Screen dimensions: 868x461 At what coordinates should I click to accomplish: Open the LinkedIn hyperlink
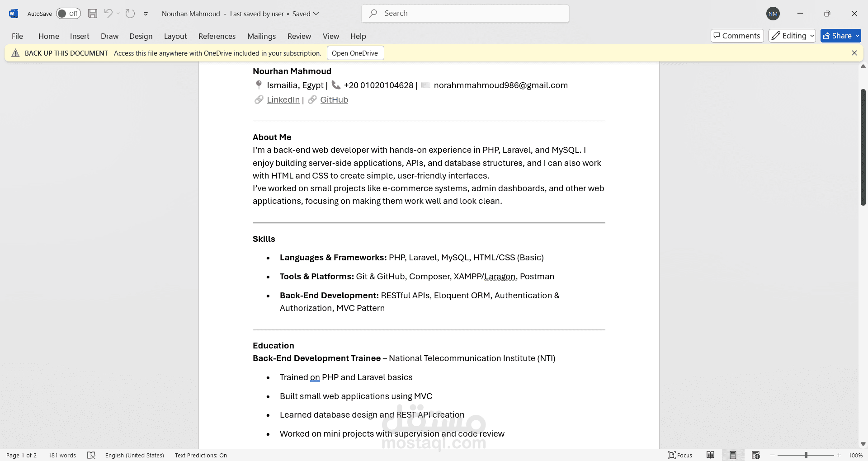pyautogui.click(x=283, y=99)
